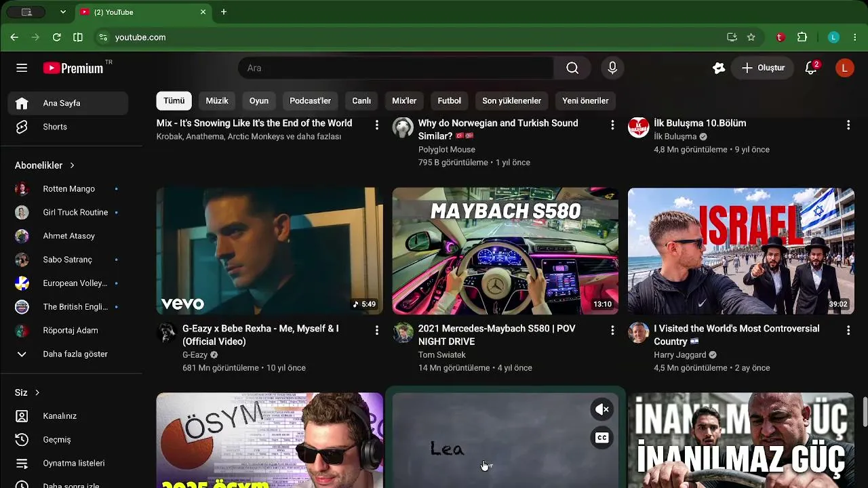Open Shorts from the sidebar
The width and height of the screenshot is (868, 488).
click(x=68, y=127)
